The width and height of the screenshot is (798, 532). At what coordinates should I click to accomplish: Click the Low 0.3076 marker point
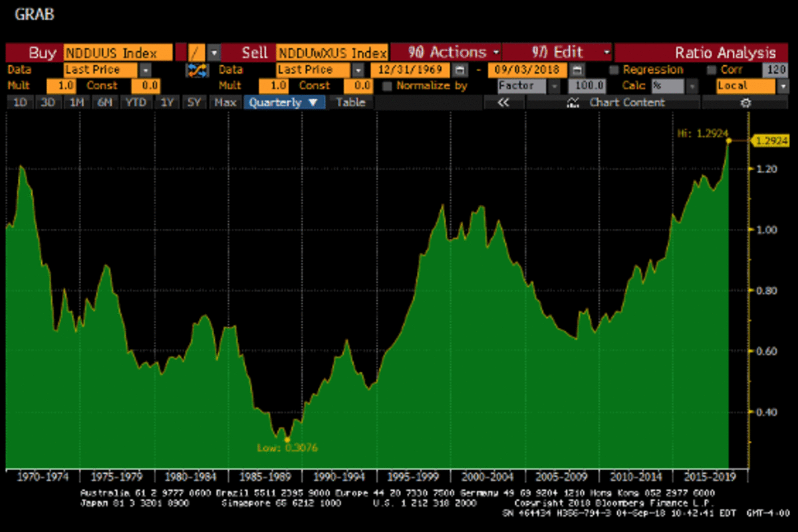click(287, 440)
